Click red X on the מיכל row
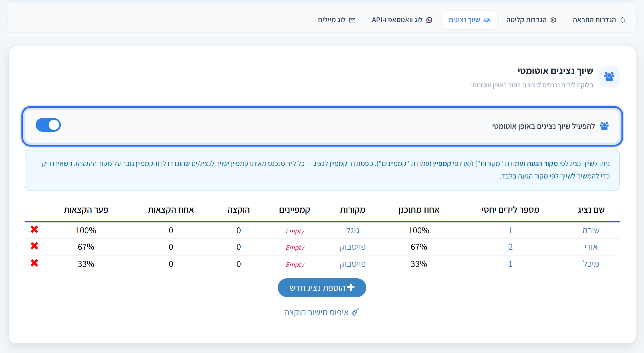644x353 pixels. click(x=35, y=263)
